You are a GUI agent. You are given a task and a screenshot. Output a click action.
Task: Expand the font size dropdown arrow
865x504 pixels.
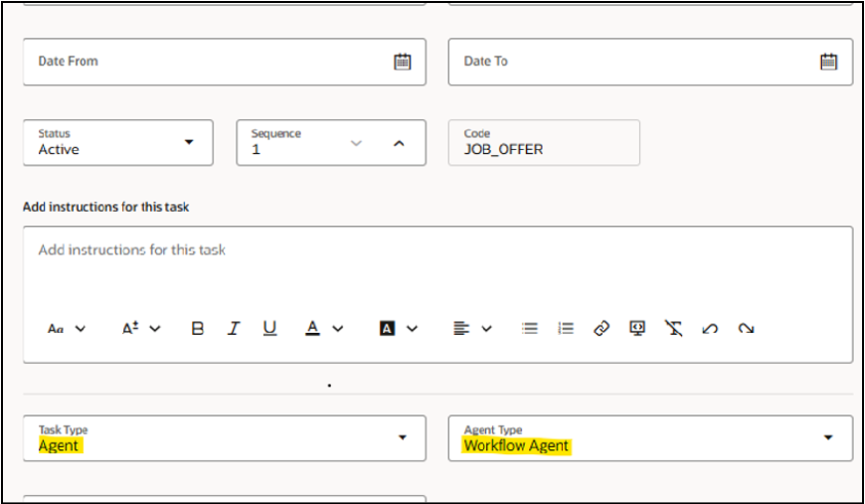point(155,329)
